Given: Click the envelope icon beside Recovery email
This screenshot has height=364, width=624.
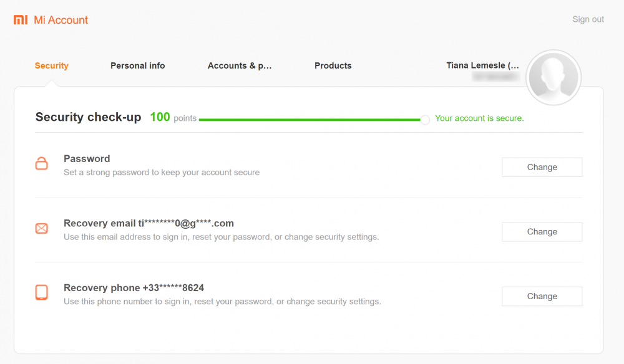Looking at the screenshot, I should (41, 228).
